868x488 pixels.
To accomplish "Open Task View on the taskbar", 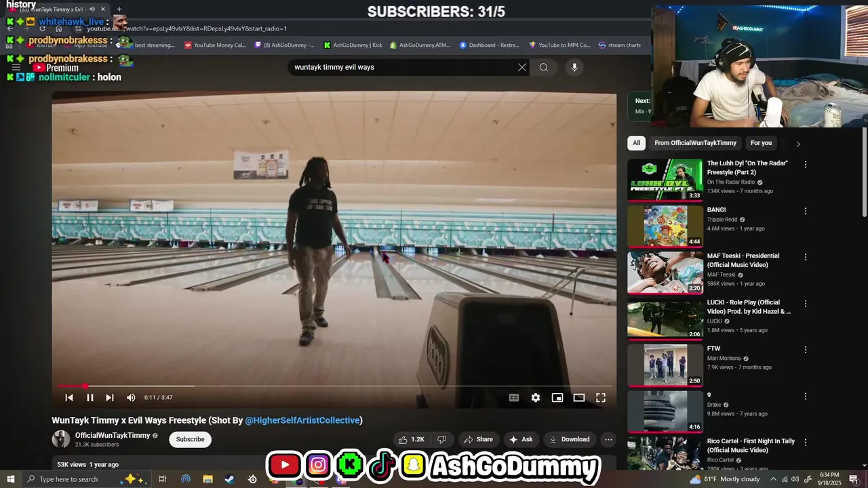I will 163,479.
